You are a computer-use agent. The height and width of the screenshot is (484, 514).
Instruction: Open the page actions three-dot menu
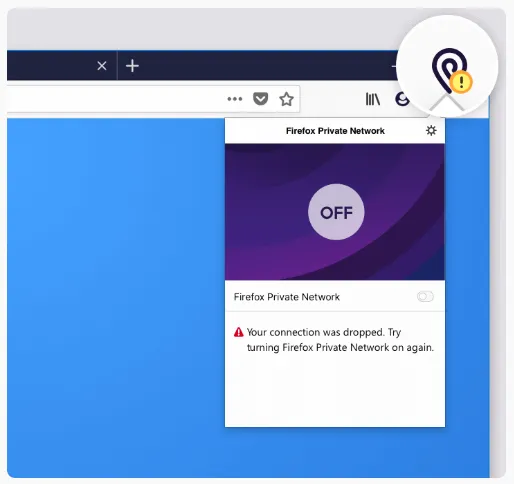235,99
